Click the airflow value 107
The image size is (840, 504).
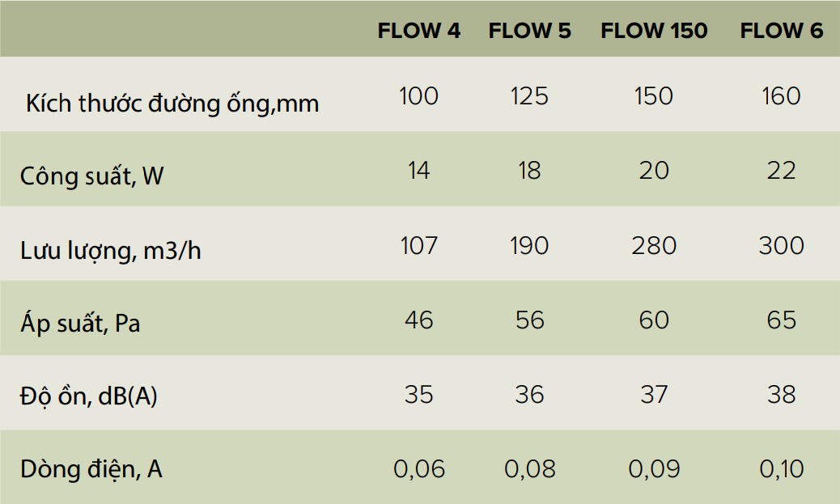419,245
